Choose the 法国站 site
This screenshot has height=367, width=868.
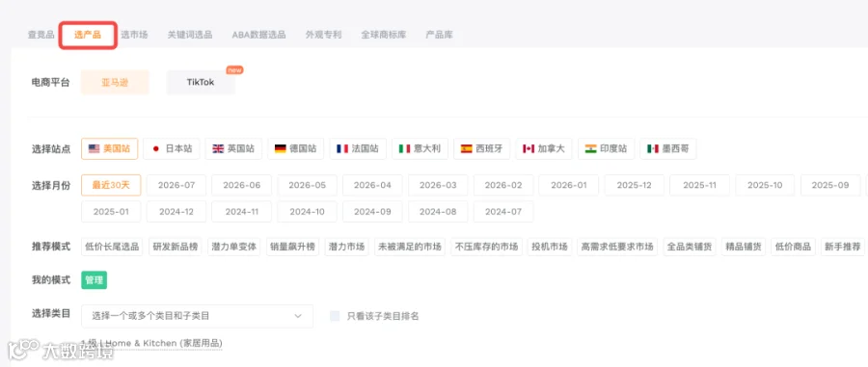(x=358, y=148)
